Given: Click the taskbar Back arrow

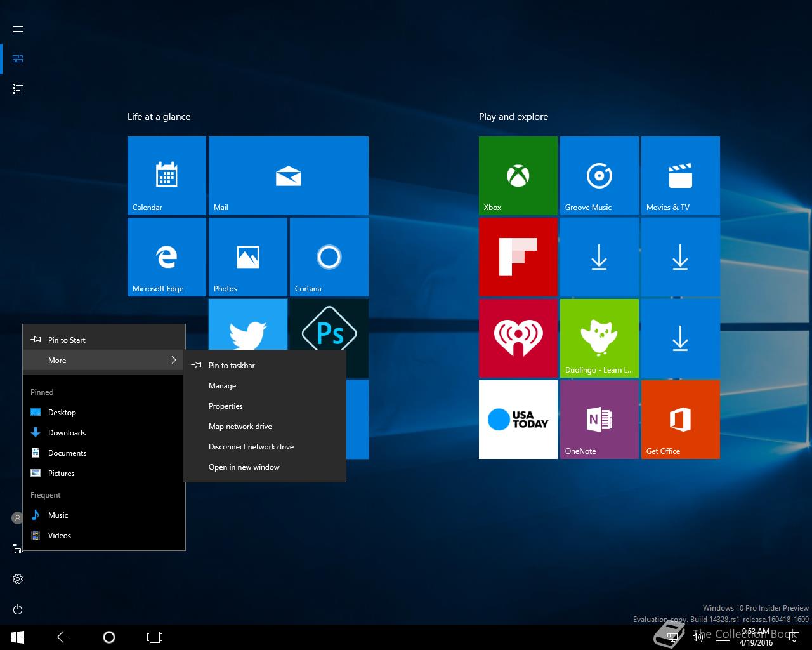Looking at the screenshot, I should coord(63,637).
